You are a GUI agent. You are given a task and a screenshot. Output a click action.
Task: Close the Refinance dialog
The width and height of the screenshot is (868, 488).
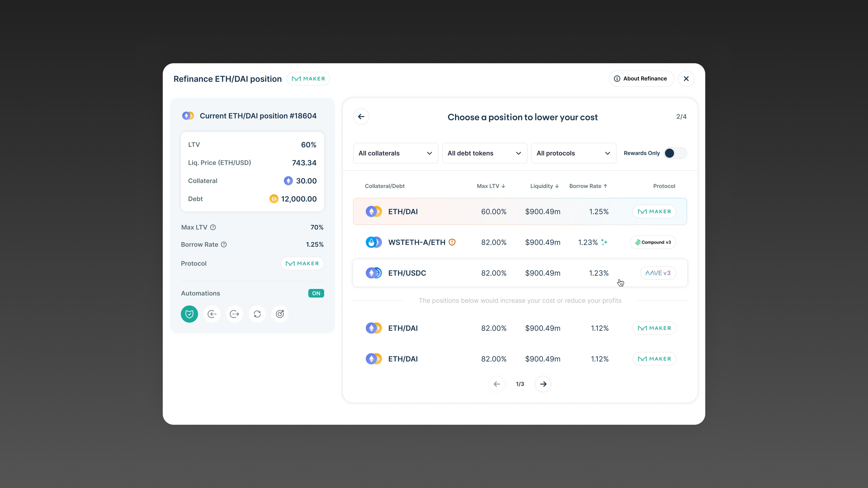pos(686,78)
